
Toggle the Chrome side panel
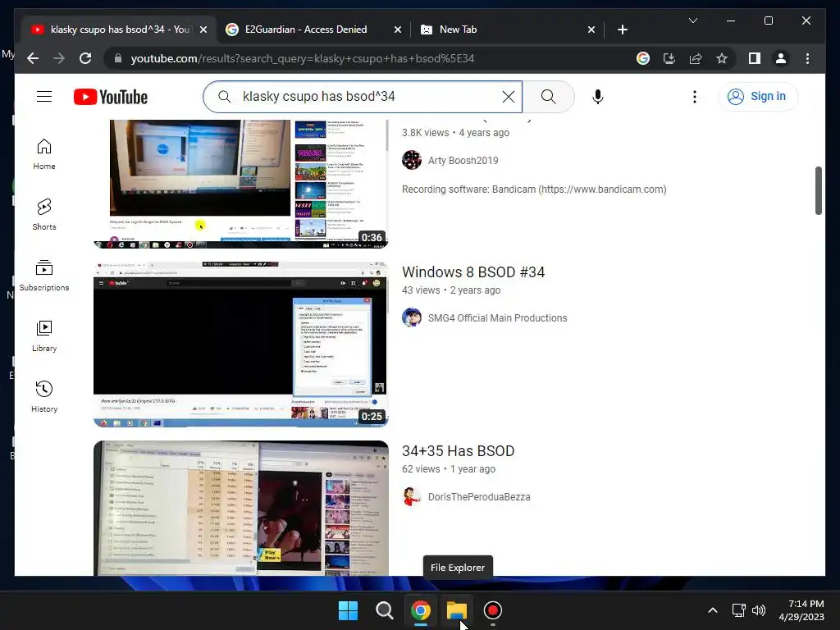pyautogui.click(x=755, y=58)
